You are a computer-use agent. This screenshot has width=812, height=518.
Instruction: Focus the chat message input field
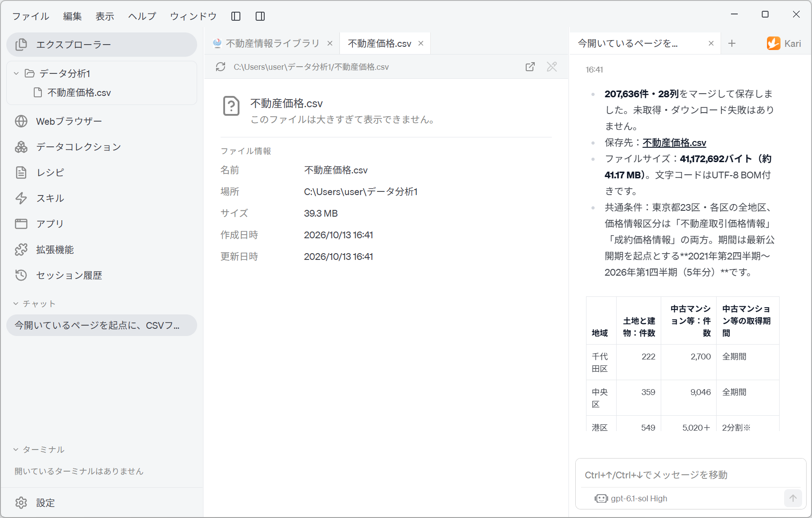pos(690,475)
